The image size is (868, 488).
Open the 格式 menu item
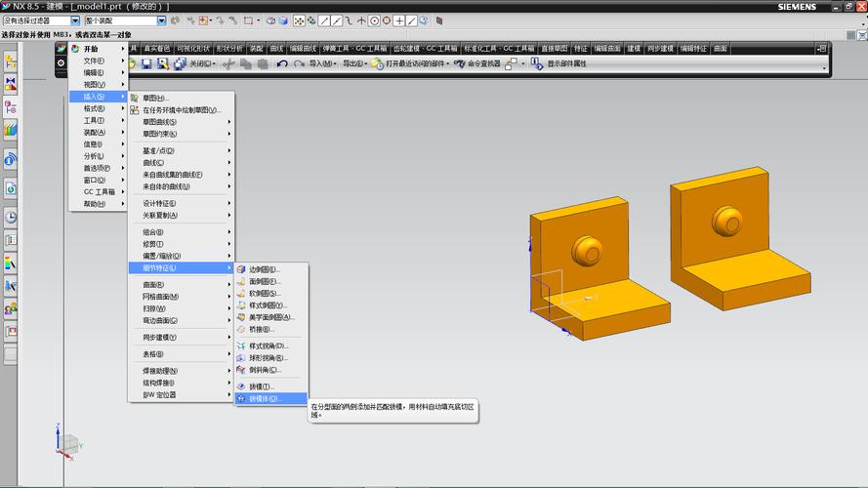pyautogui.click(x=94, y=108)
